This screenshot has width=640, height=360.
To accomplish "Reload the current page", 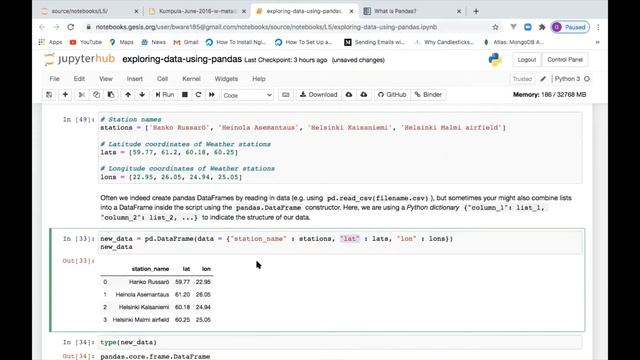I will point(71,27).
